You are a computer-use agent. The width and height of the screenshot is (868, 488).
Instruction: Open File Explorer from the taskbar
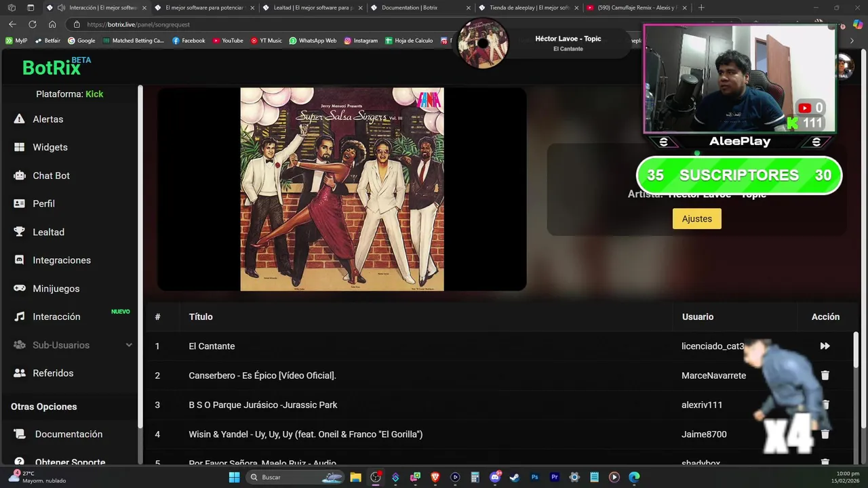pos(355,477)
